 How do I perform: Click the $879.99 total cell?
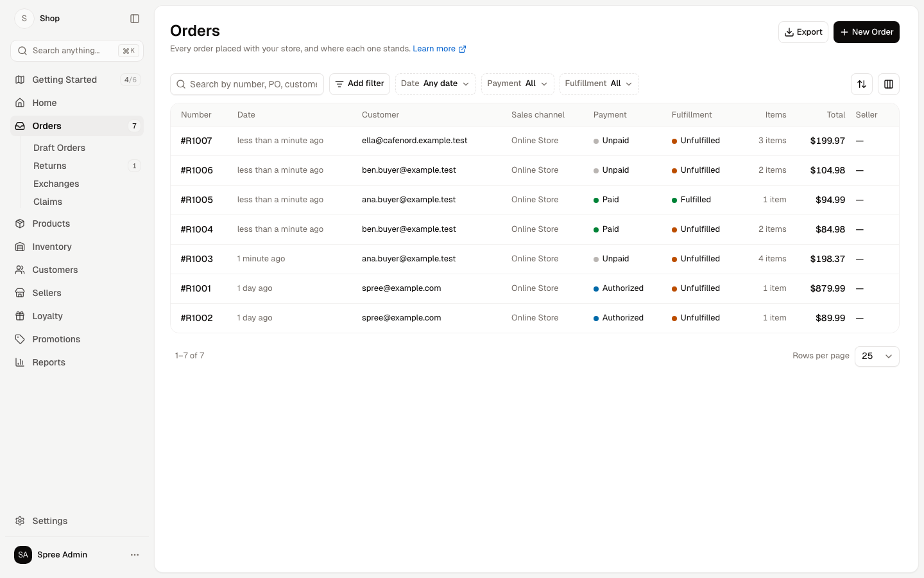click(x=828, y=288)
